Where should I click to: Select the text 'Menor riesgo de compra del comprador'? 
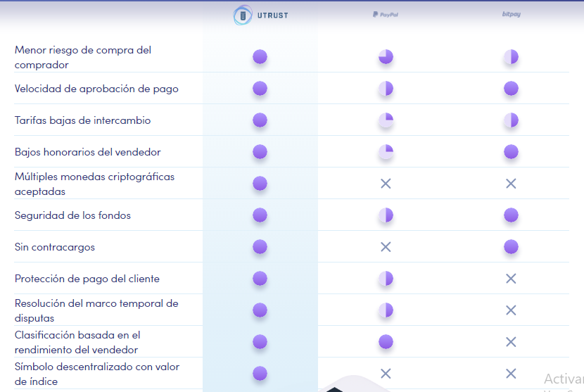coord(83,57)
